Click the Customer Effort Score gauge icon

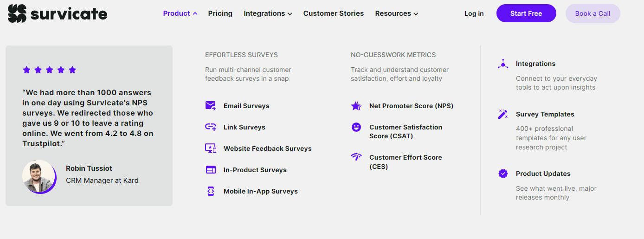[356, 157]
